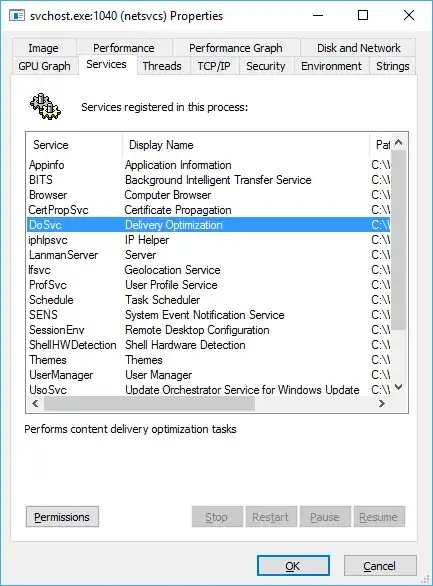Select the DoSvc Delivery Optimization row
Image resolution: width=433 pixels, height=586 pixels.
pos(208,225)
